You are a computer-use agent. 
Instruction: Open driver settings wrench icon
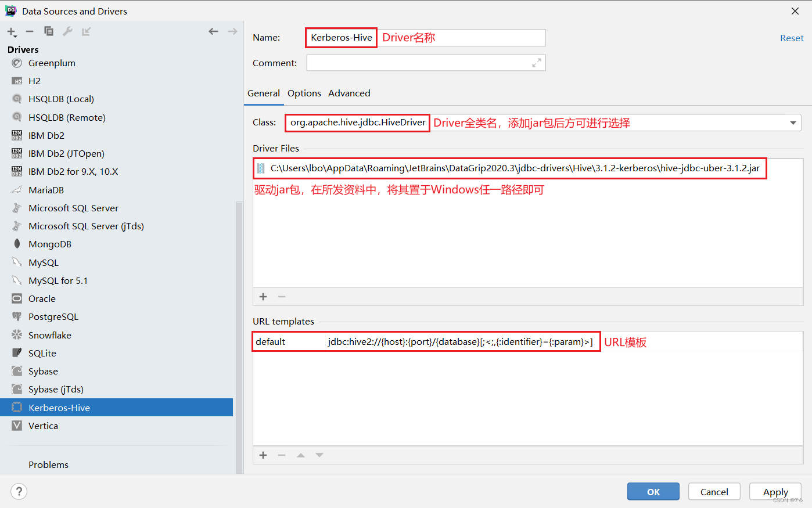click(67, 31)
